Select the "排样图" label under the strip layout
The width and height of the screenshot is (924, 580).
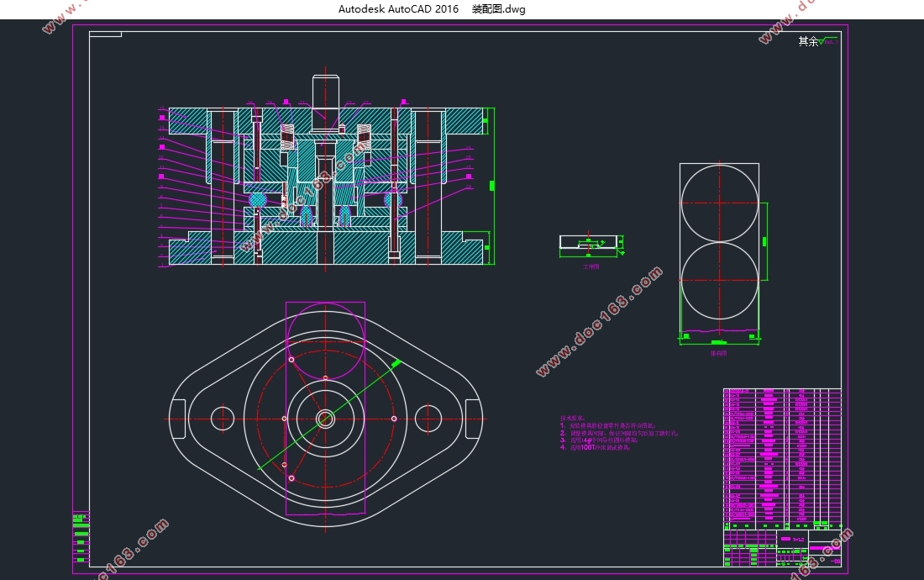point(718,354)
